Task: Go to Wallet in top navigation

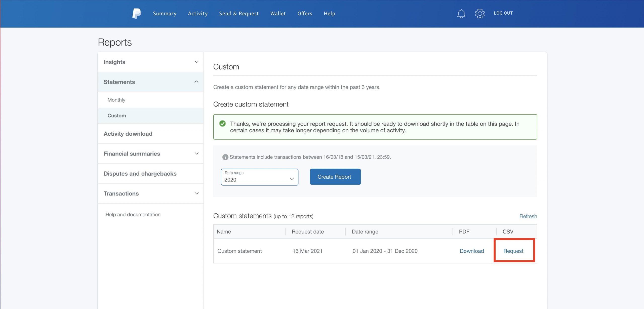Action: (x=278, y=14)
